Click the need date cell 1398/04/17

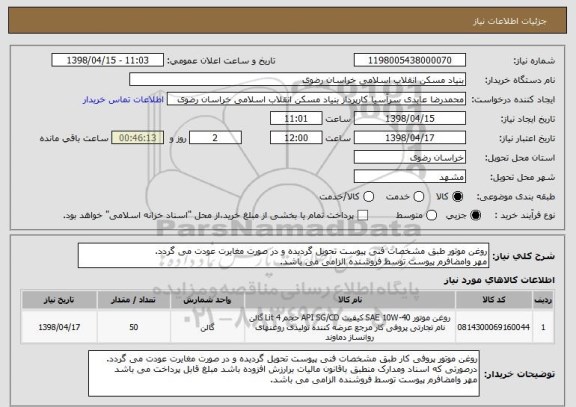click(x=59, y=327)
